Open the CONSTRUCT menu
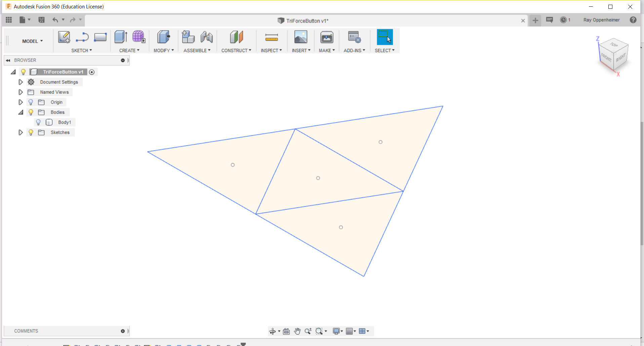644x346 pixels. click(x=236, y=50)
